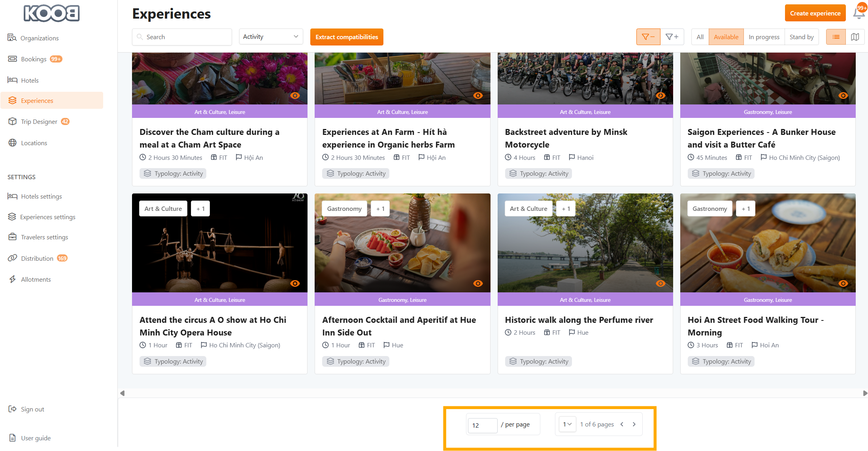Switch to map view icon
The width and height of the screenshot is (868, 451).
pyautogui.click(x=855, y=37)
